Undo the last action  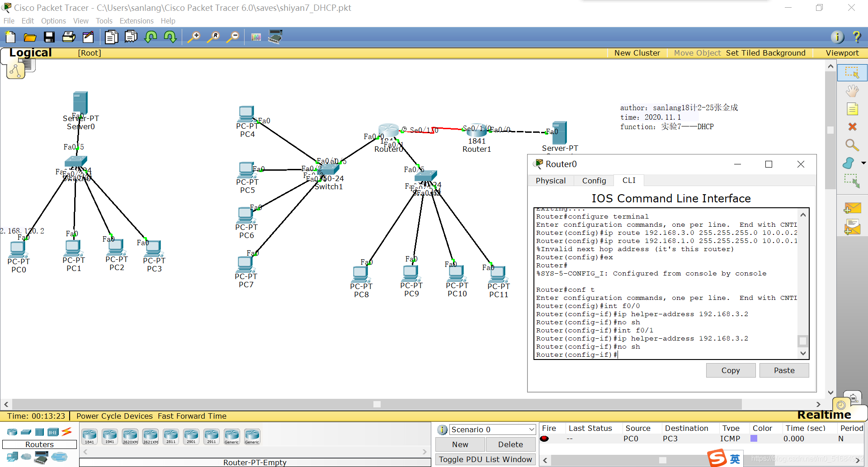[x=151, y=37]
